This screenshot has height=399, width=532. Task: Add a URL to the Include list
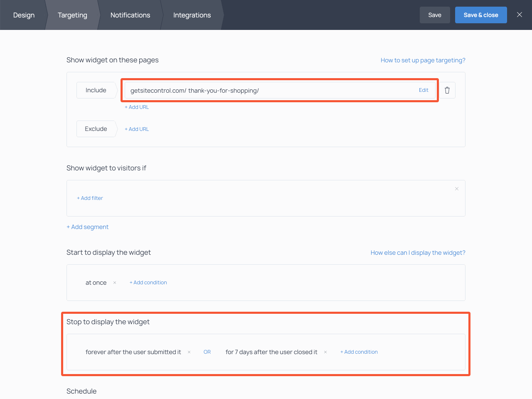pyautogui.click(x=137, y=107)
